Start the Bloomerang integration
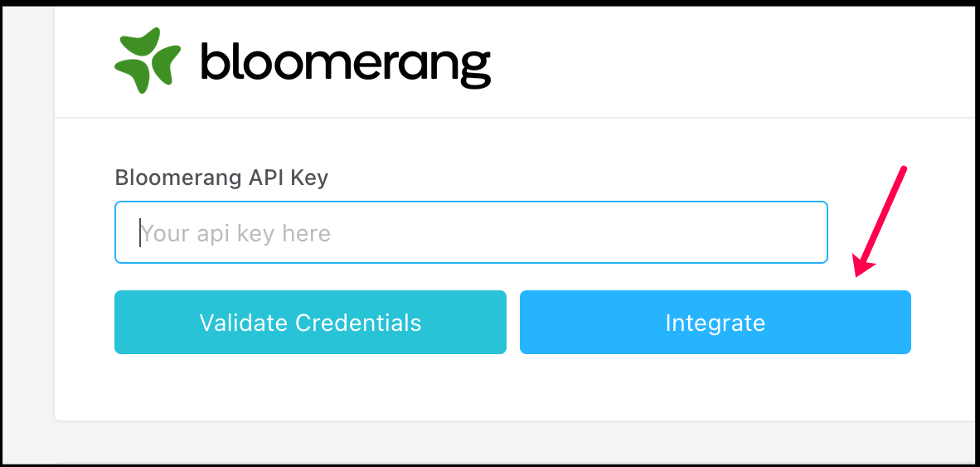Screen dimensions: 980x467 (715, 323)
